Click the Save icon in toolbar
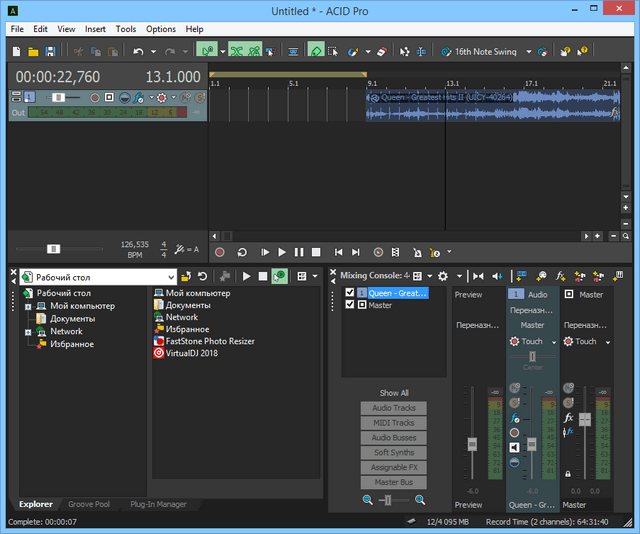The width and height of the screenshot is (640, 534). (52, 51)
